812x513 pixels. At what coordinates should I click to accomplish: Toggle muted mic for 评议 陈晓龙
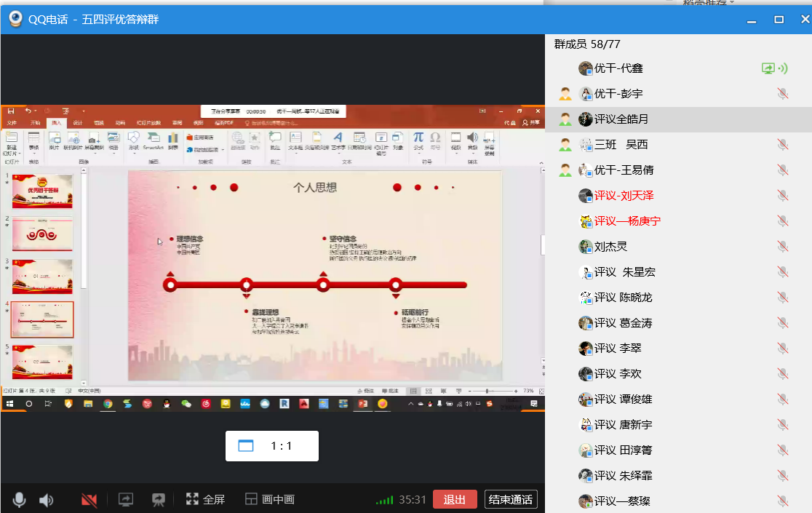tap(782, 297)
